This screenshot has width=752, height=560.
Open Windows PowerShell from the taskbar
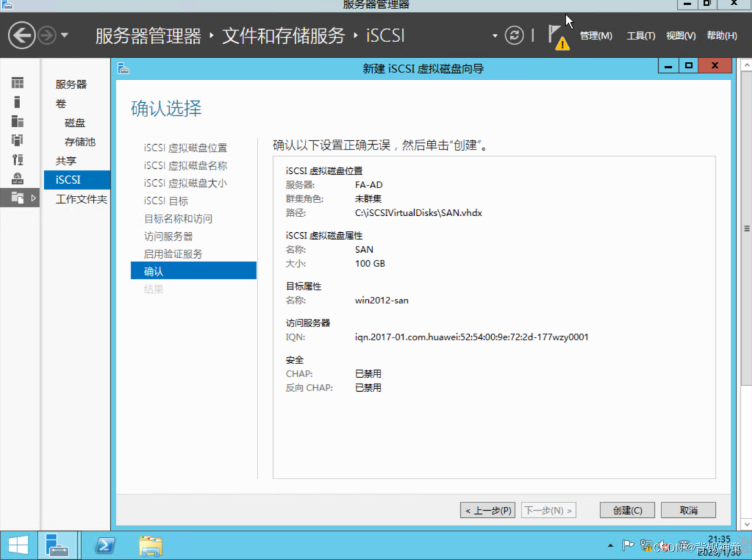(x=105, y=545)
